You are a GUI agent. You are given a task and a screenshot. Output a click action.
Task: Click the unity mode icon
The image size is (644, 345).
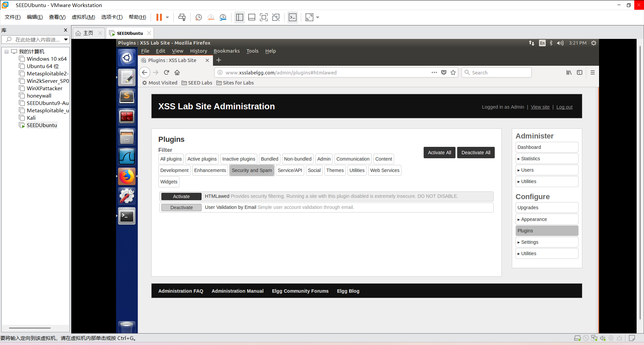(x=276, y=17)
